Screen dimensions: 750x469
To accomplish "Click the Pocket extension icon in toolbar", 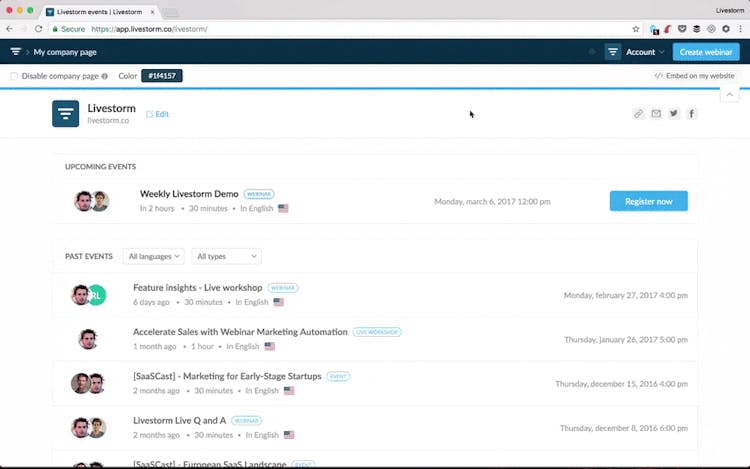I will pyautogui.click(x=682, y=29).
